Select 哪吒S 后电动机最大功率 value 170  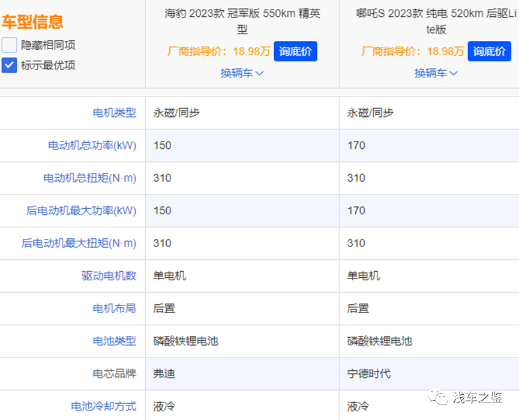[x=356, y=211]
